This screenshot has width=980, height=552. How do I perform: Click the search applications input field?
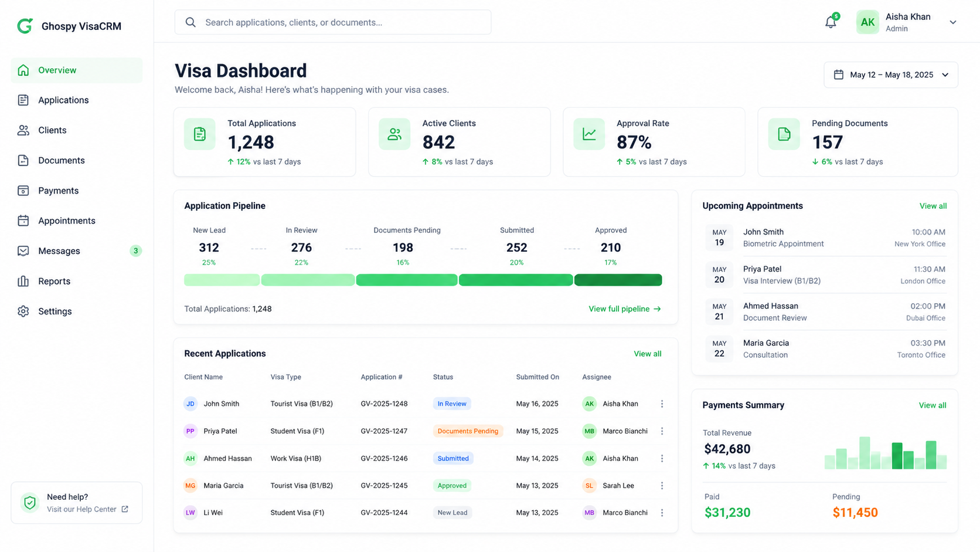333,22
